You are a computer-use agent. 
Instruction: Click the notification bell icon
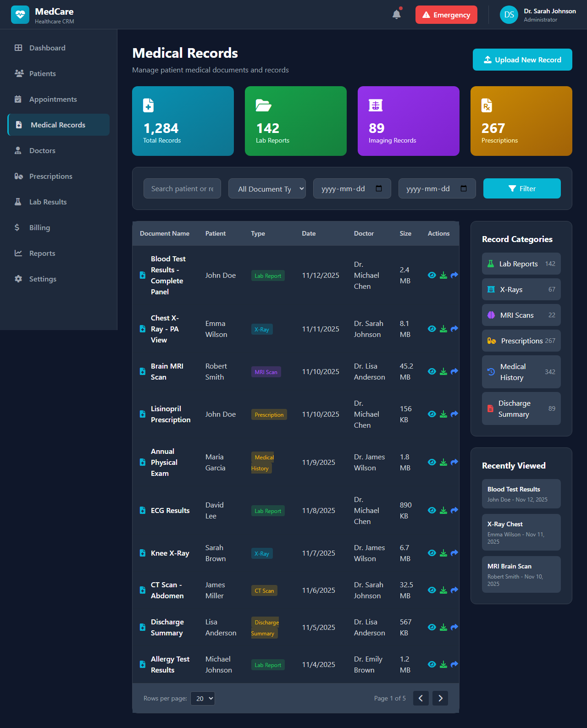(x=397, y=15)
